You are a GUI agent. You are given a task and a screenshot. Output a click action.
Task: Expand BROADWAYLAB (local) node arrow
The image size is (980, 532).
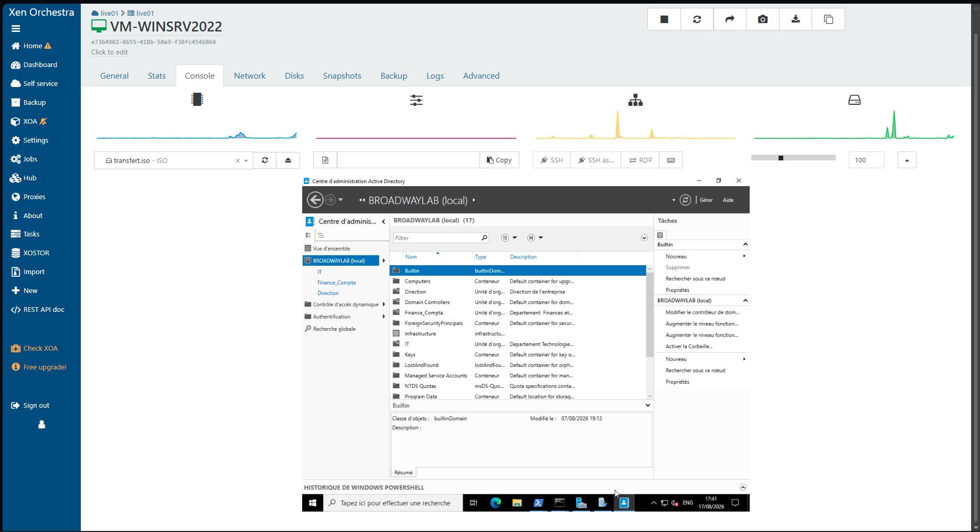[x=384, y=260]
